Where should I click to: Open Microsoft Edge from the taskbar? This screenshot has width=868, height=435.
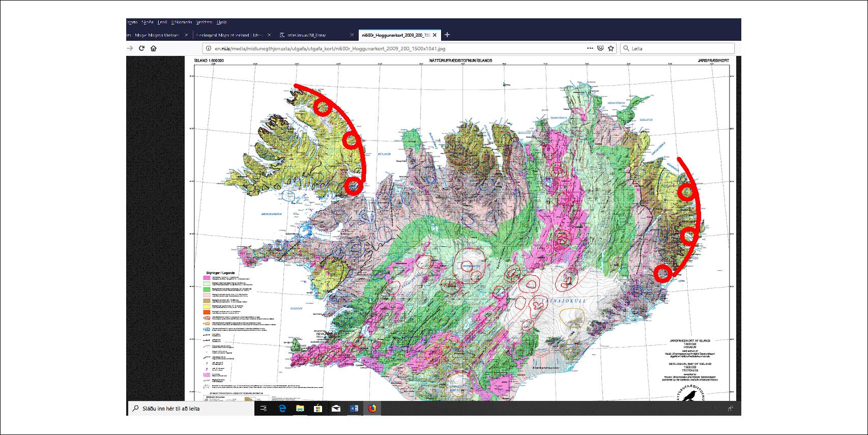[x=283, y=408]
